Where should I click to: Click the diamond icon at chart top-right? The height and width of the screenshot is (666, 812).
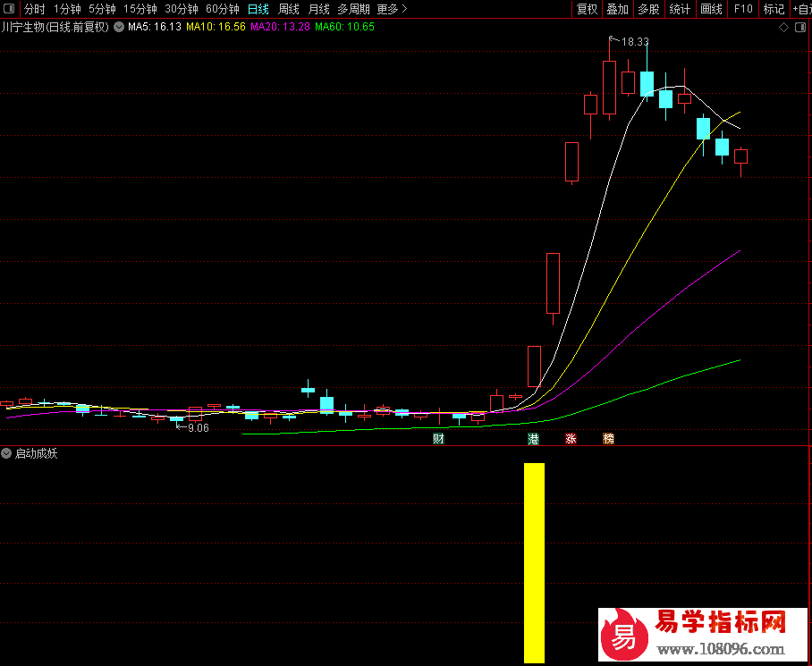tap(783, 27)
